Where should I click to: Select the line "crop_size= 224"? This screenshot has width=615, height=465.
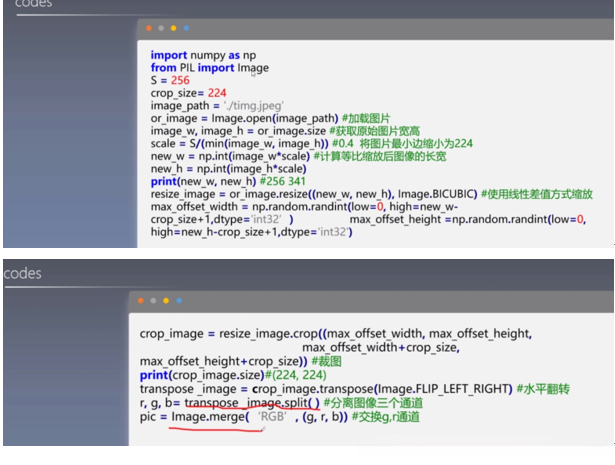188,93
